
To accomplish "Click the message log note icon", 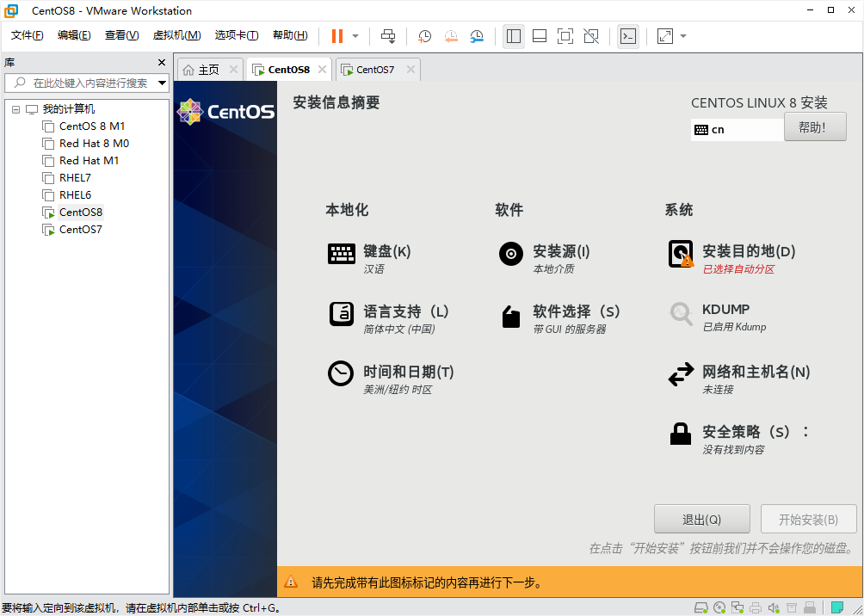I will click(x=837, y=607).
